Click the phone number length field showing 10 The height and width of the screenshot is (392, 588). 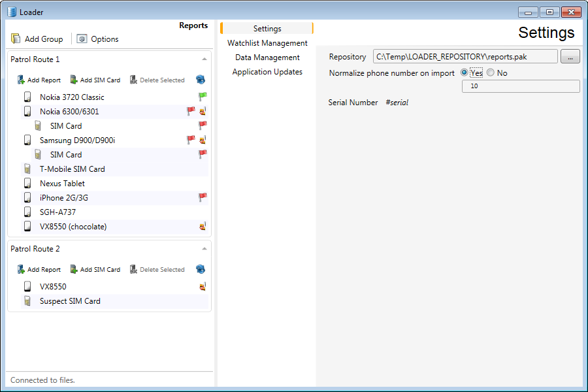coord(521,86)
